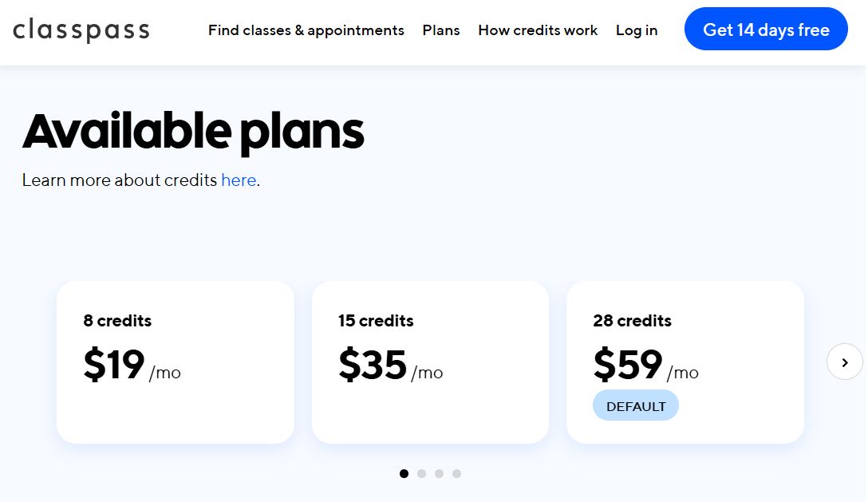This screenshot has width=868, height=502.
Task: Select the 28 credits plan card
Action: click(x=685, y=362)
